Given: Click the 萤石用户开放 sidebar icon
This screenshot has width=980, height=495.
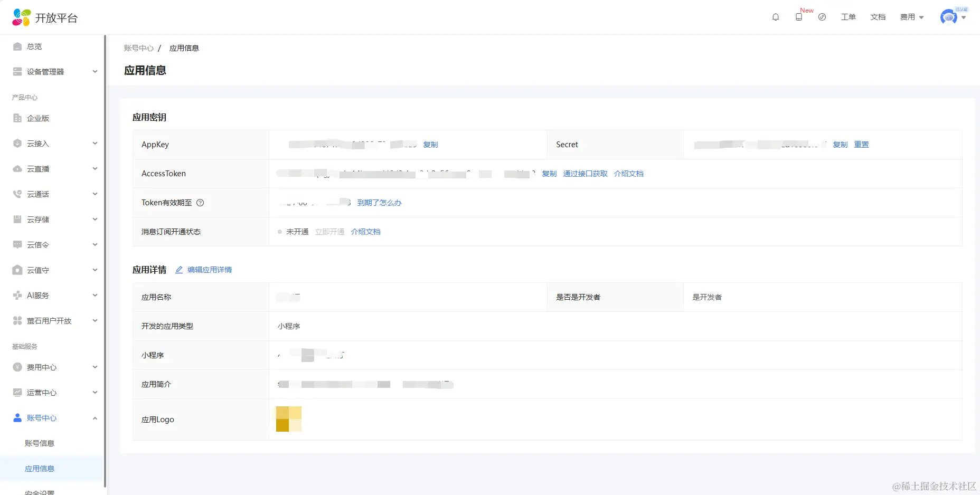Looking at the screenshot, I should tap(17, 321).
